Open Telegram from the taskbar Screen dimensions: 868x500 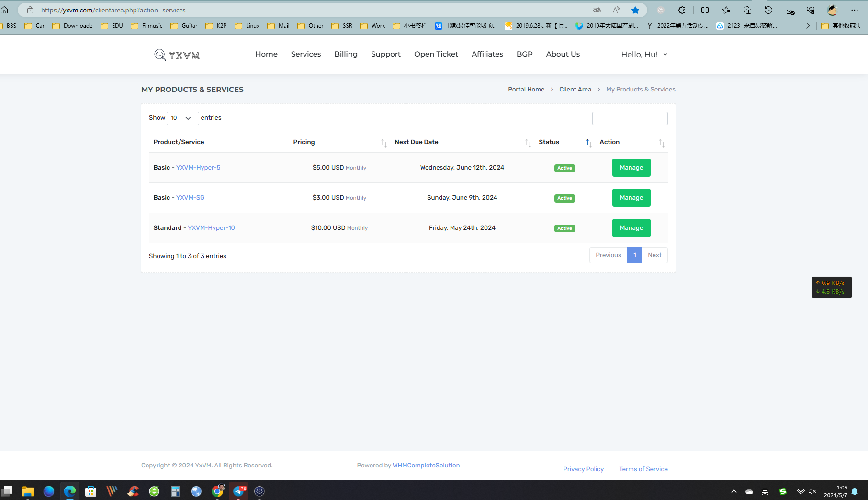[x=239, y=491]
